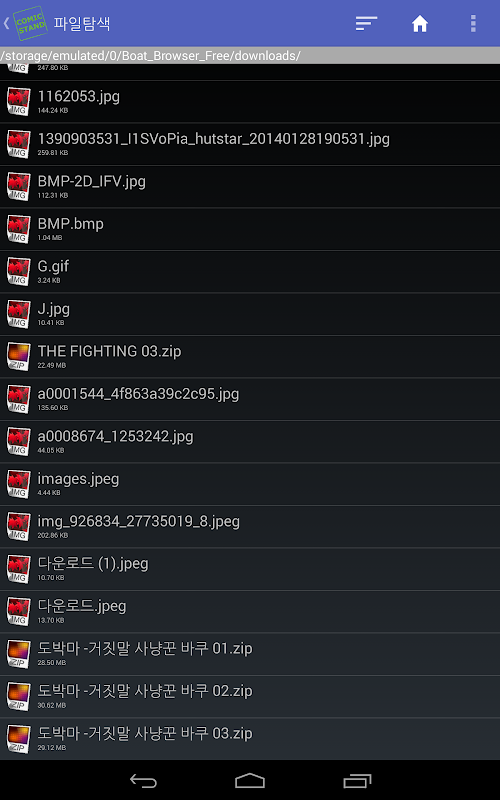
Task: Tap the Android back navigation button
Action: click(x=143, y=781)
